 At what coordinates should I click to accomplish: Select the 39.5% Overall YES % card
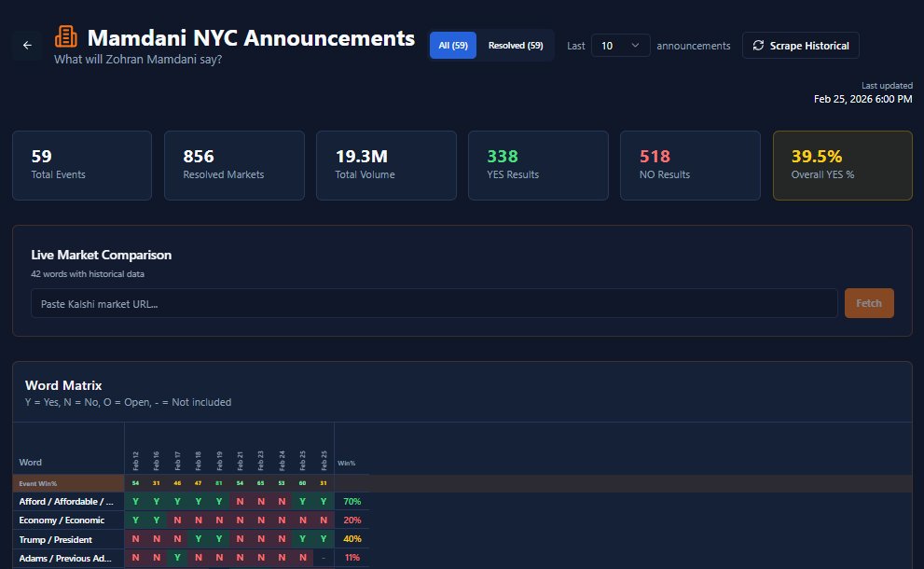coord(843,166)
